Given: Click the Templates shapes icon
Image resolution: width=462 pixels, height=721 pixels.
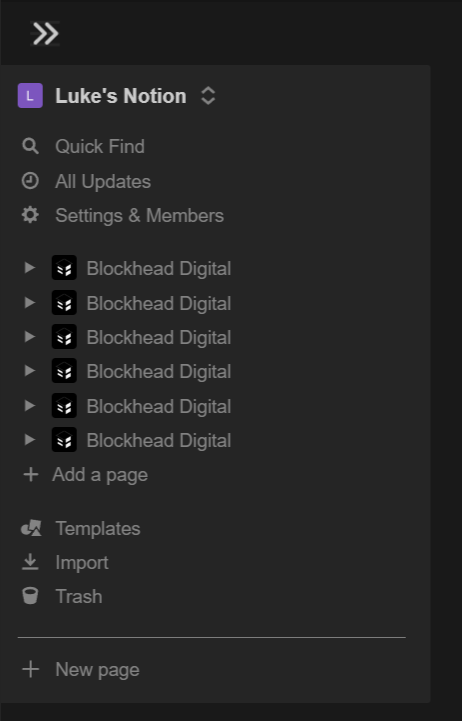Looking at the screenshot, I should (x=31, y=528).
